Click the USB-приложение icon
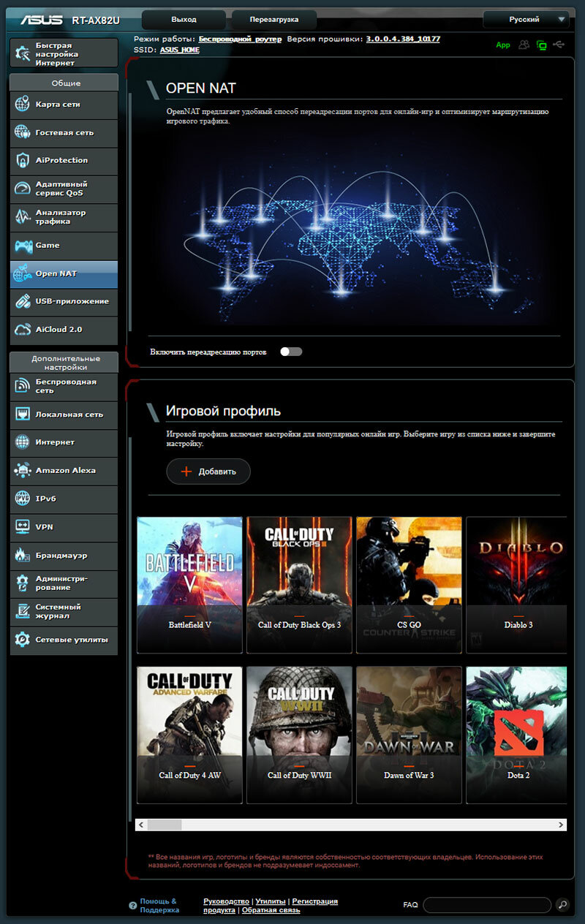 pyautogui.click(x=23, y=301)
